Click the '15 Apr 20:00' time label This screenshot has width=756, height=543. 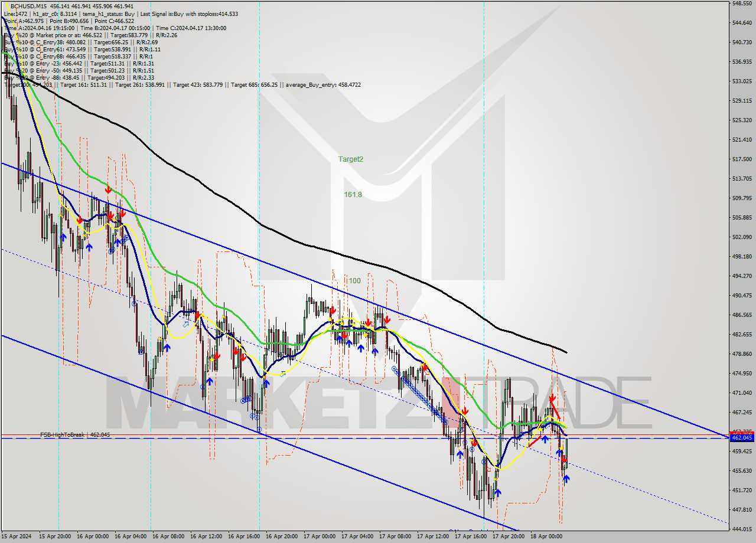point(55,537)
